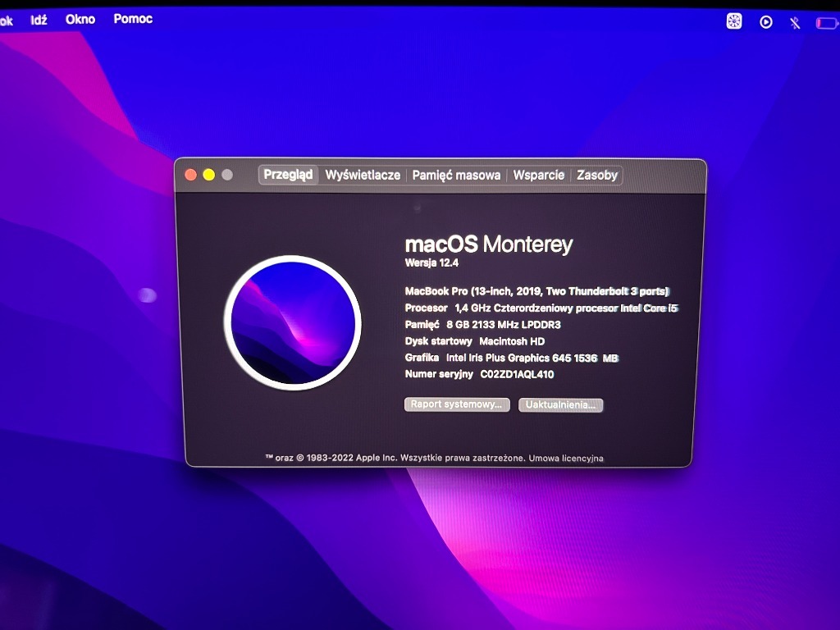Viewport: 840px width, 630px height.
Task: Open the Zasoby tab
Action: coord(597,175)
